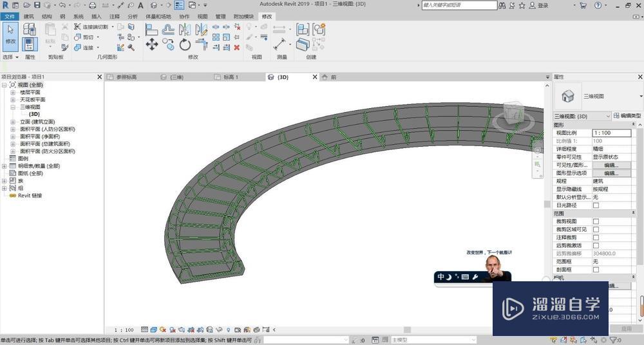Image resolution: width=644 pixels, height=345 pixels.
Task: Toggle the 注释裁剪 checkbox
Action: (596, 238)
